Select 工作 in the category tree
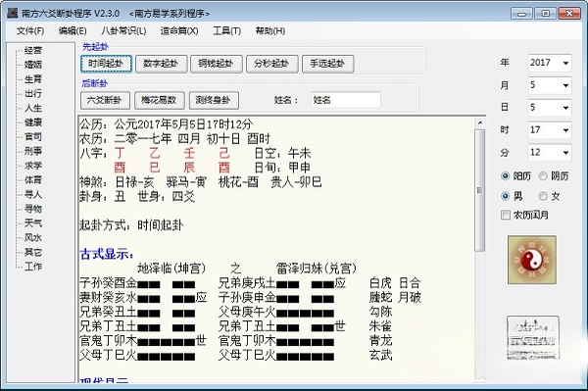 33,267
